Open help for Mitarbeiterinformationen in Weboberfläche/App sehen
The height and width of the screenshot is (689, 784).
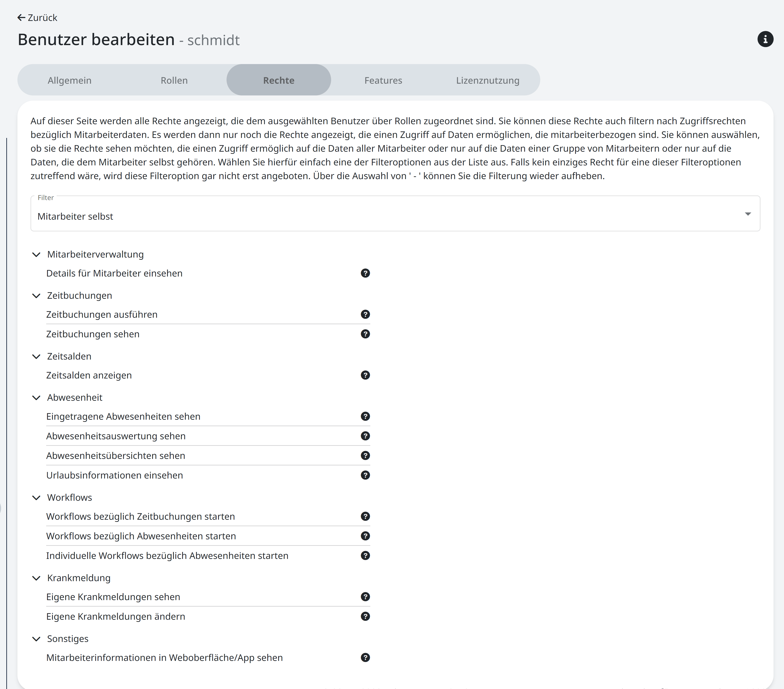(x=365, y=658)
